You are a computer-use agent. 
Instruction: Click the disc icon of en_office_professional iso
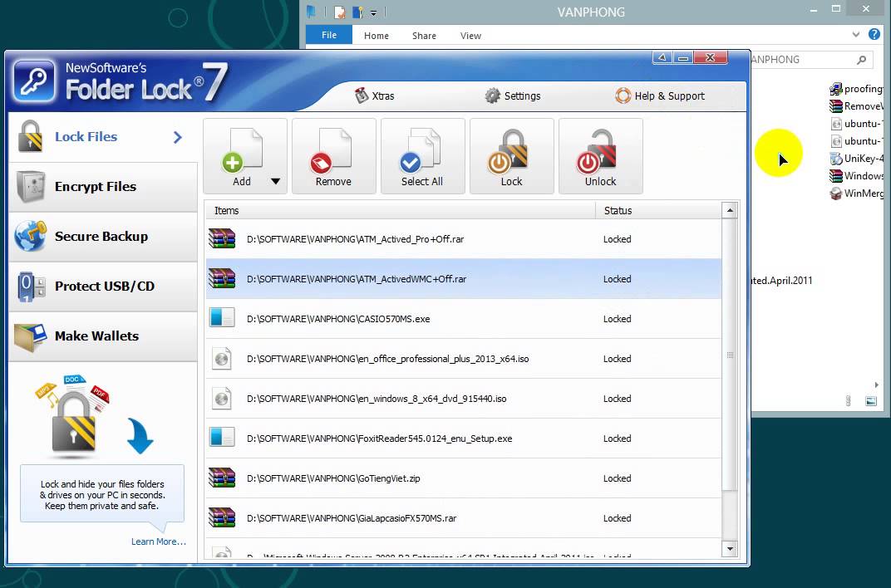222,359
